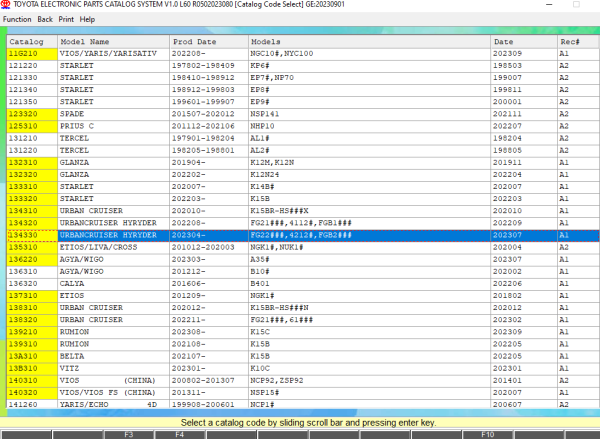The height and width of the screenshot is (439, 600).
Task: Select GLANZA catalog 132310
Action: pyautogui.click(x=32, y=163)
